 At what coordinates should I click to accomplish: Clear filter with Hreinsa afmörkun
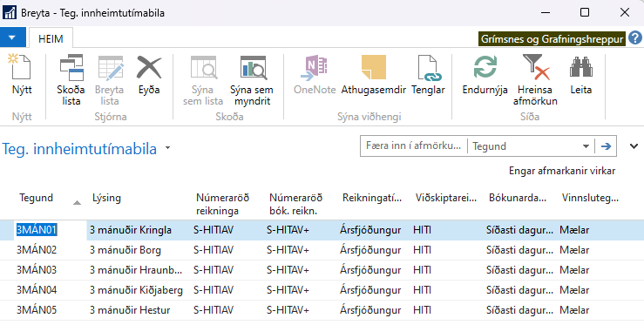[535, 80]
